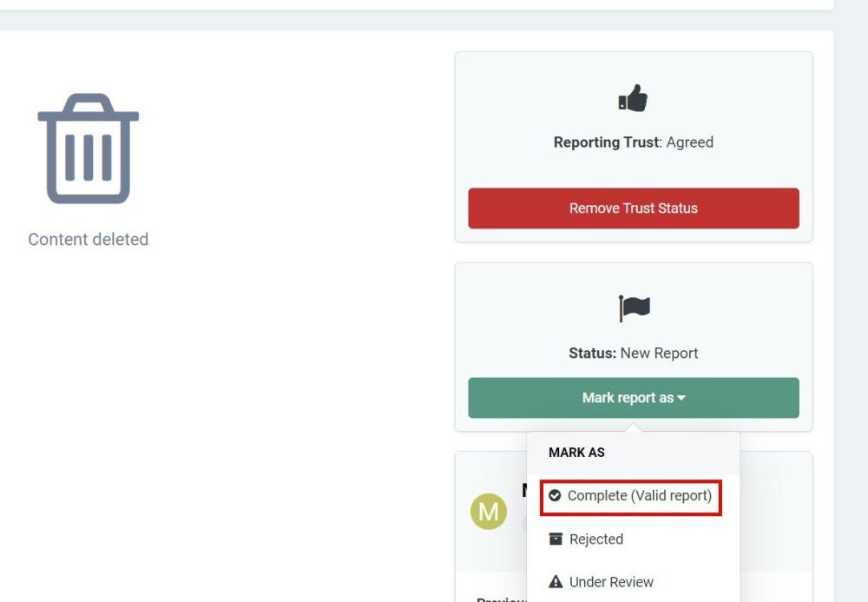Click the black flag status icon
This screenshot has height=602, width=868.
(634, 308)
